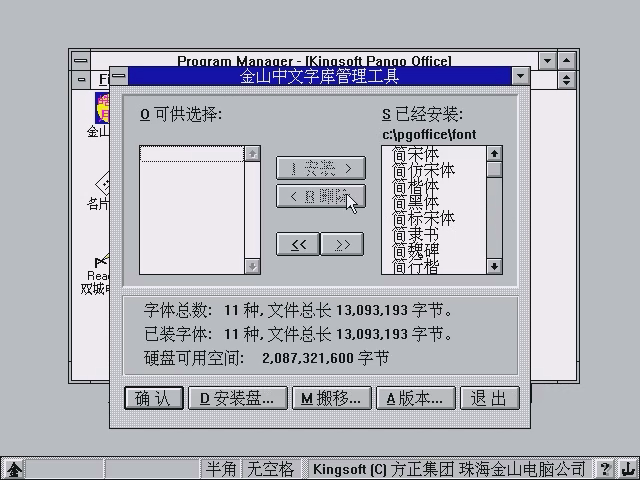Screen dimensions: 640x480
Task: Click the O 可供选择 label
Action: 181,114
